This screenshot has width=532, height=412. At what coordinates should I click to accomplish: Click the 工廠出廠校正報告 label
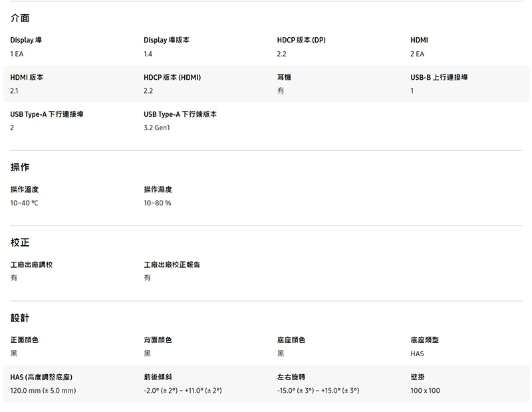click(172, 264)
